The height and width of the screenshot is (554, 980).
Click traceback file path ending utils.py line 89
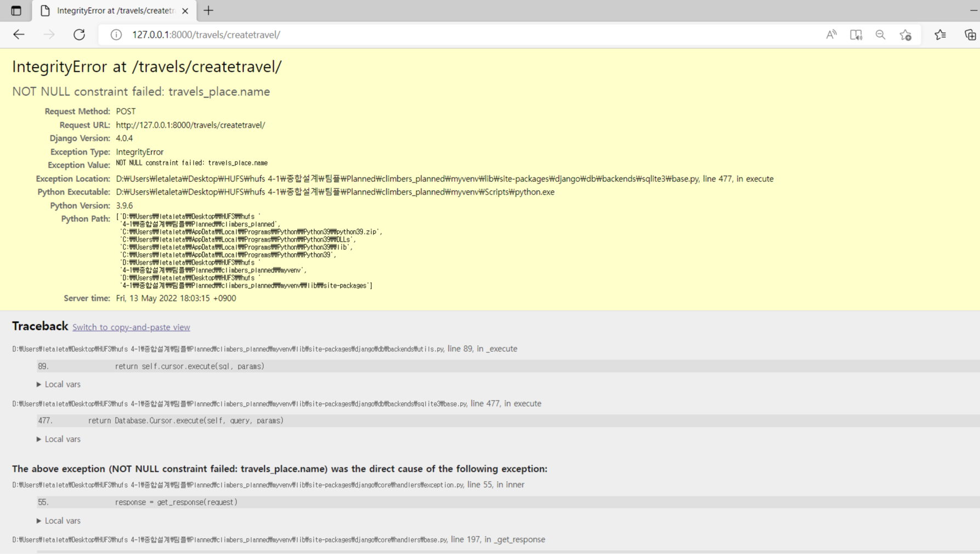[265, 349]
